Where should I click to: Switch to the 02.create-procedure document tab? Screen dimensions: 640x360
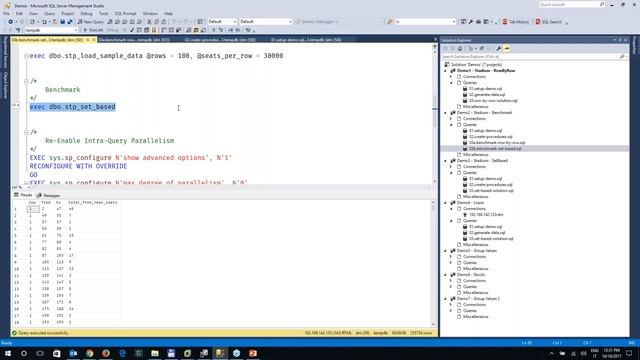[x=220, y=40]
